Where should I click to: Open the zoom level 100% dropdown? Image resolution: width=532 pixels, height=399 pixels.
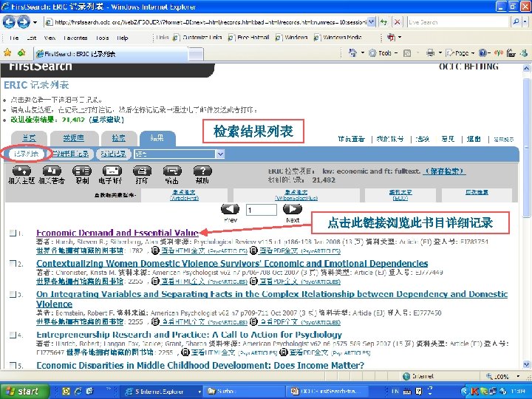[x=518, y=376]
